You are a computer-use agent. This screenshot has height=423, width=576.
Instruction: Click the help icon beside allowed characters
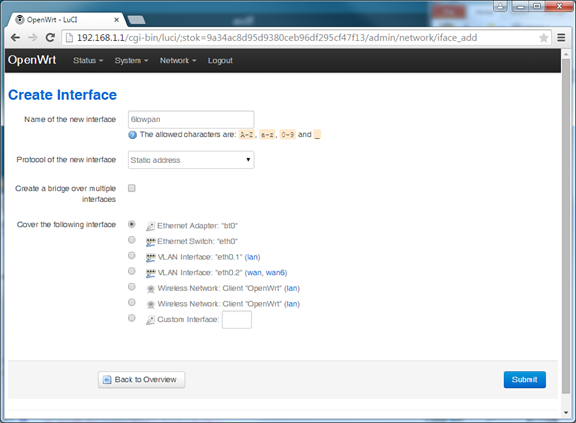[x=132, y=135]
